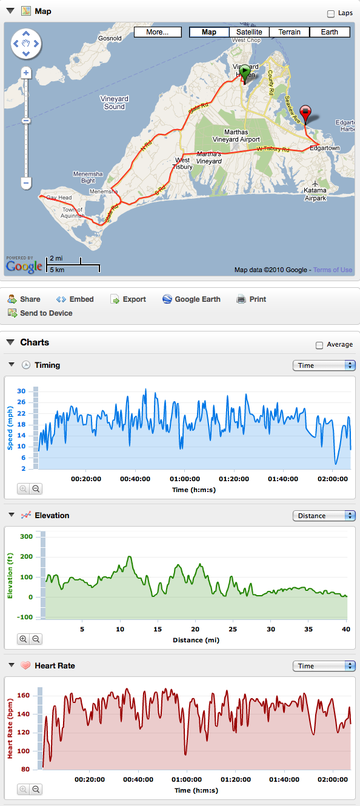Click the Share link
Viewport: 360px width, 806px height.
point(30,299)
